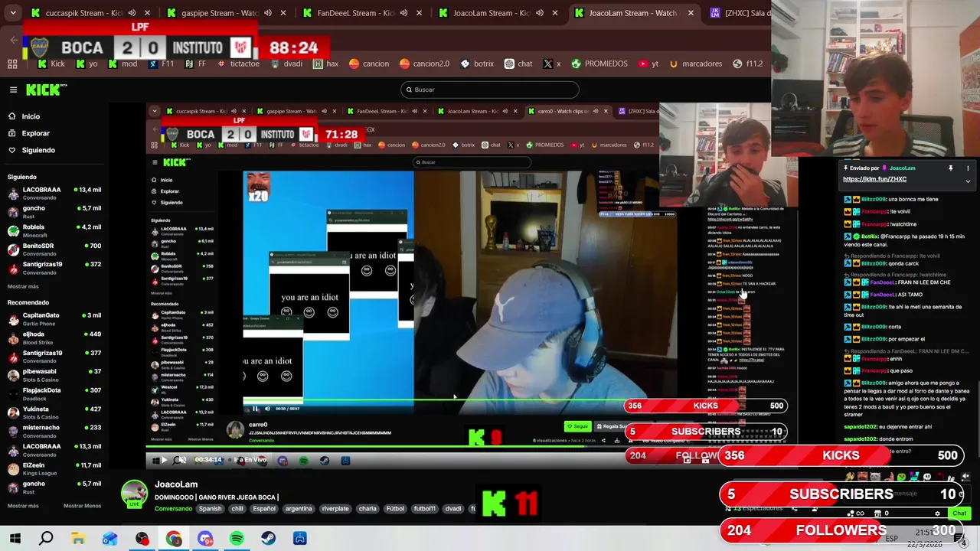Screen dimensions: 980x551
Task: Open the yt YouTube bookmark
Action: click(x=648, y=64)
